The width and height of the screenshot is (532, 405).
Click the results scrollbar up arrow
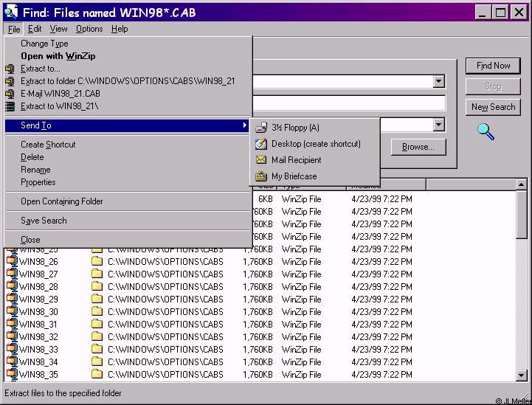click(521, 184)
